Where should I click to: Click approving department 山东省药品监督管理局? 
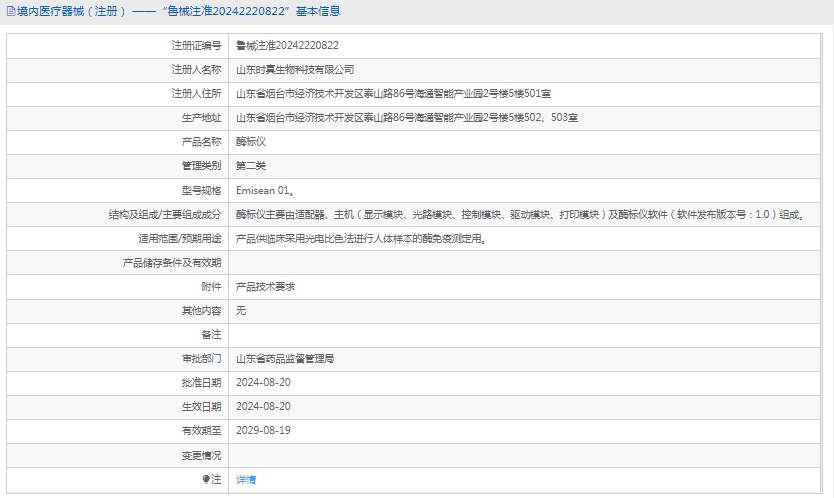(x=285, y=358)
